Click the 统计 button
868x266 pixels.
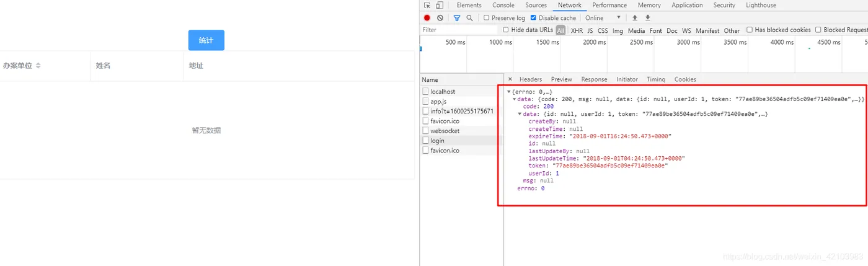[206, 40]
